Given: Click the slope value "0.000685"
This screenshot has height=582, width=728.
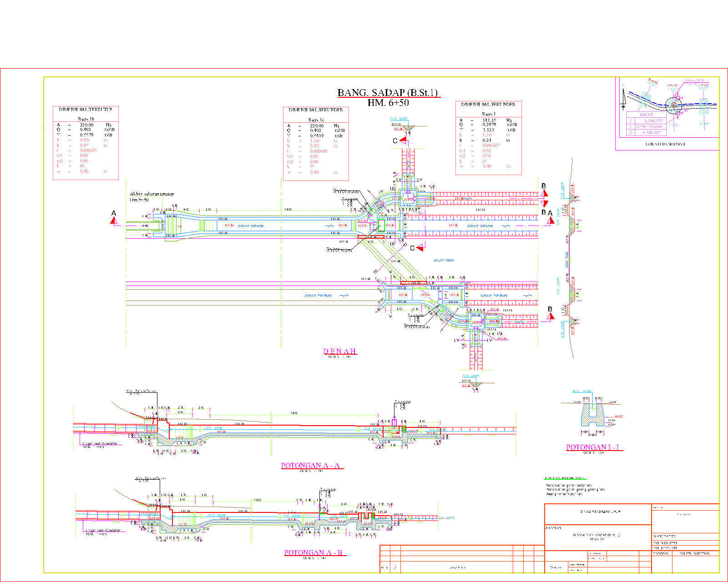Looking at the screenshot, I should tap(88, 151).
